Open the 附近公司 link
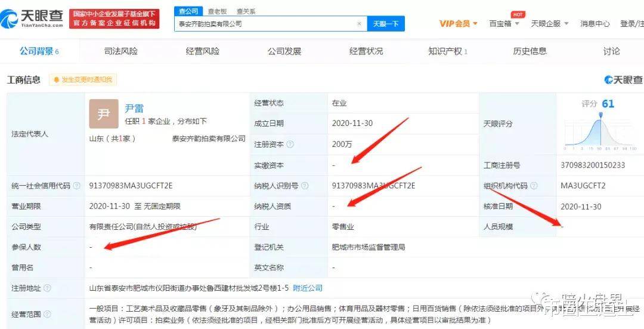The width and height of the screenshot is (644, 329). pyautogui.click(x=308, y=288)
